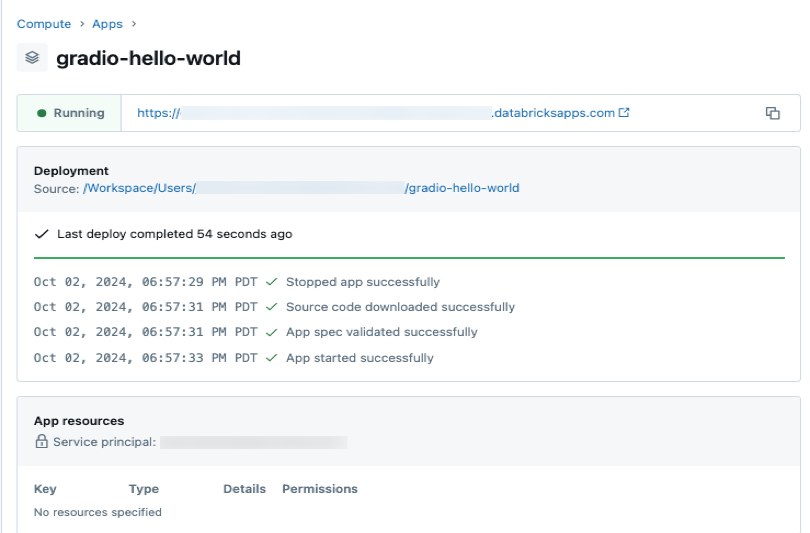Click green check beside Source code downloaded
Viewport: 810px width, 533px height.
pos(271,307)
